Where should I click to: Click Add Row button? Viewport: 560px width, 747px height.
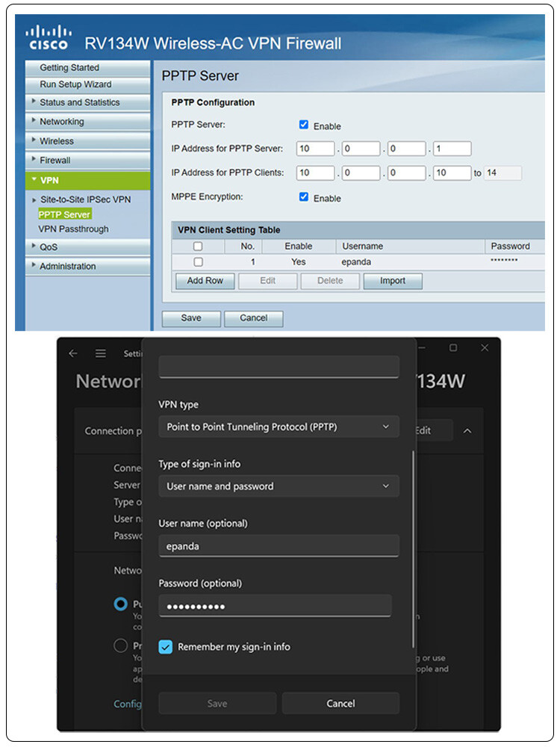pos(205,281)
